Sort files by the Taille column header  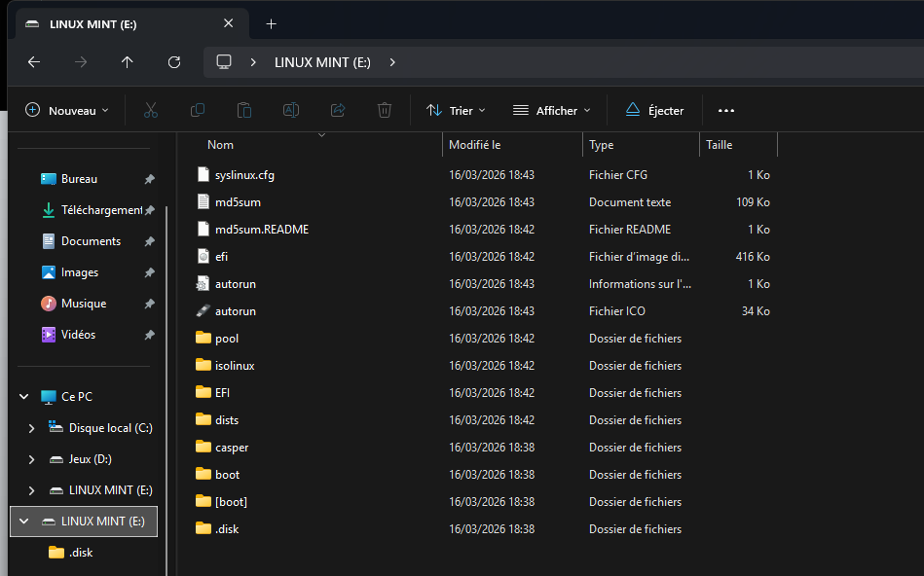720,145
